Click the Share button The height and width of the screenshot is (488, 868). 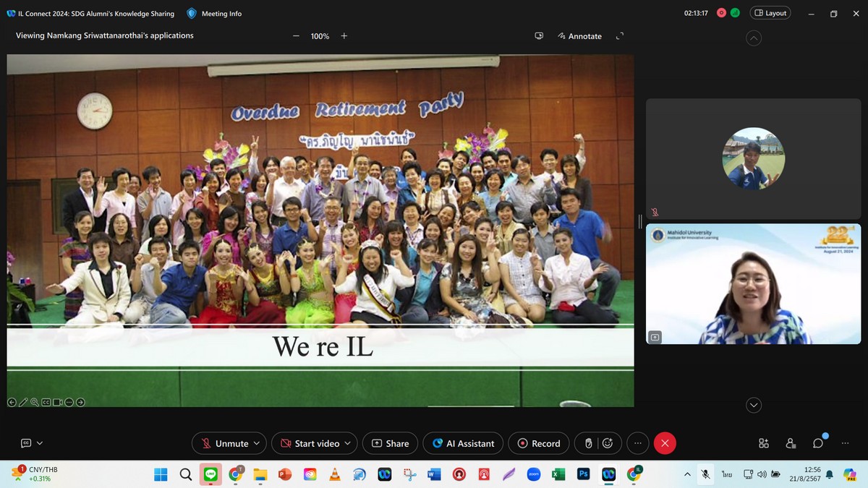point(390,443)
